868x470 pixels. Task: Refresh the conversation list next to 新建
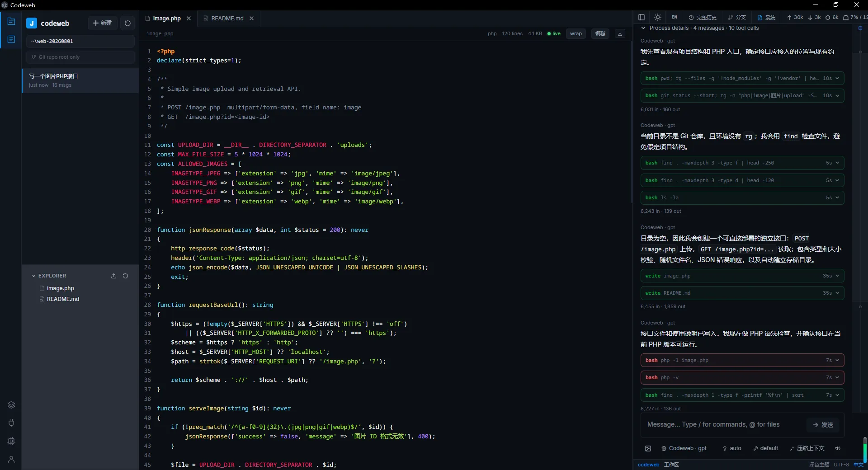coord(127,23)
